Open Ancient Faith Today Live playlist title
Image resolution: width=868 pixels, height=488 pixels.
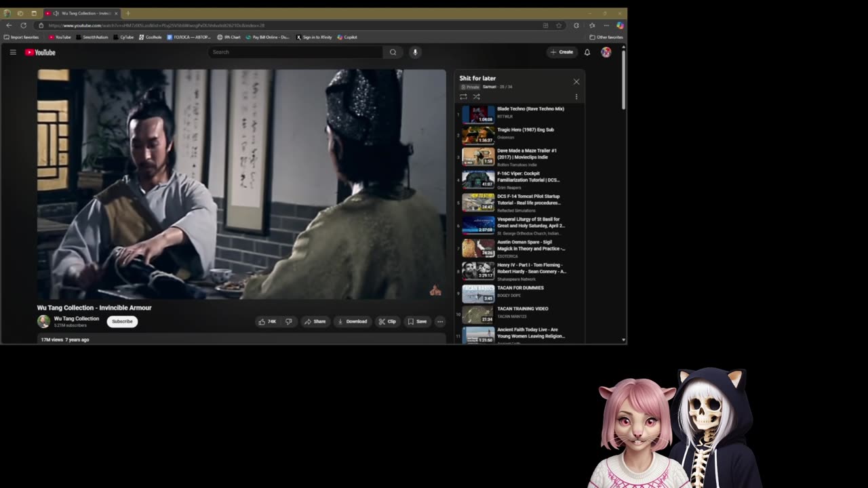(x=531, y=333)
